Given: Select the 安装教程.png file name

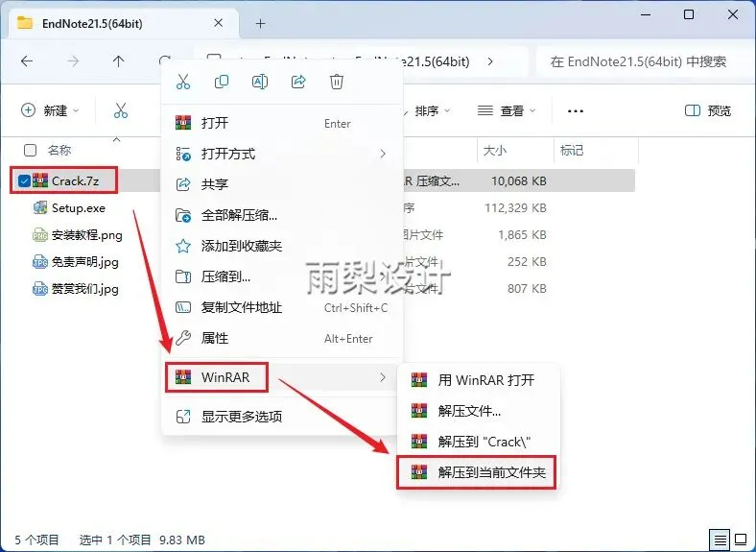Looking at the screenshot, I should [87, 235].
